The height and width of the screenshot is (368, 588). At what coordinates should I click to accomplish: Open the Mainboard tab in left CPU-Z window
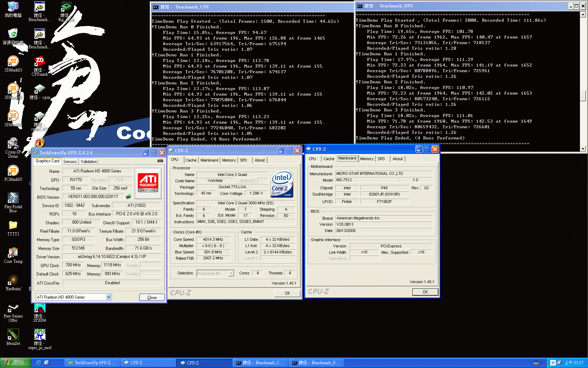click(x=209, y=160)
